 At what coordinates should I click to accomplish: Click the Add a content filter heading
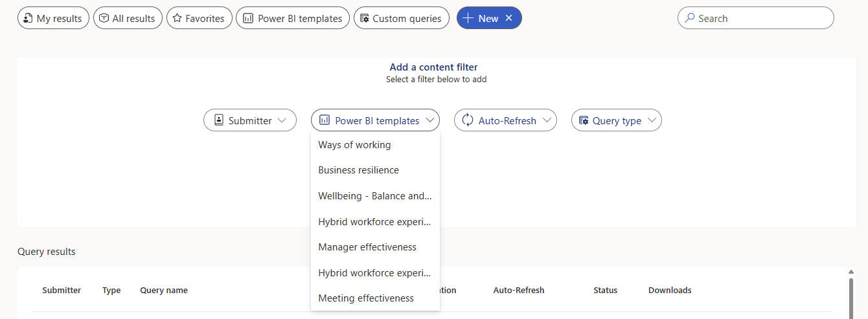434,67
